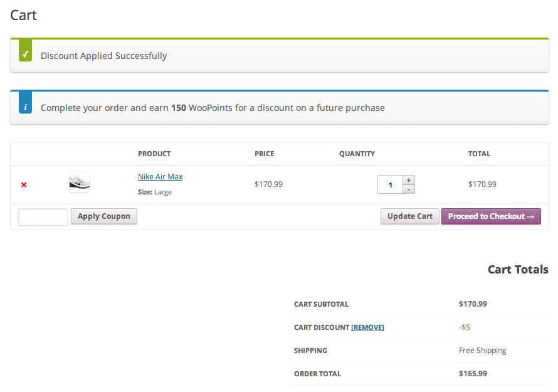Proceed to Checkout
The height and width of the screenshot is (392, 558).
pos(491,216)
